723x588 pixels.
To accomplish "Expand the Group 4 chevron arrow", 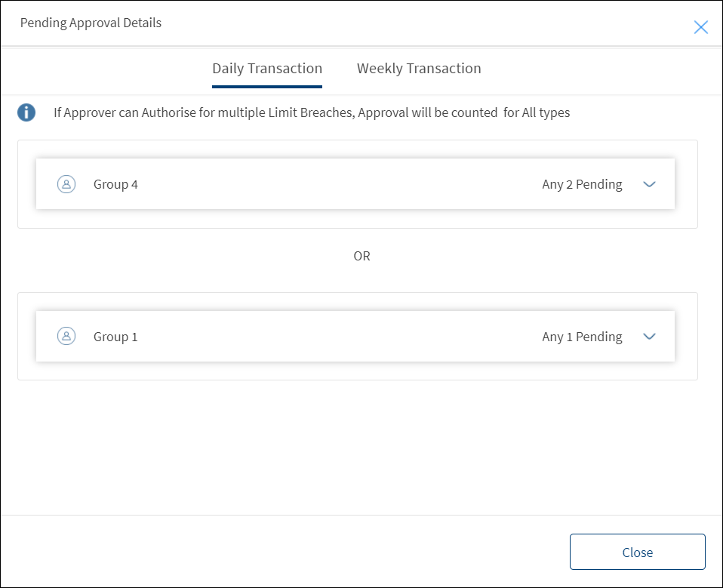I will point(649,184).
